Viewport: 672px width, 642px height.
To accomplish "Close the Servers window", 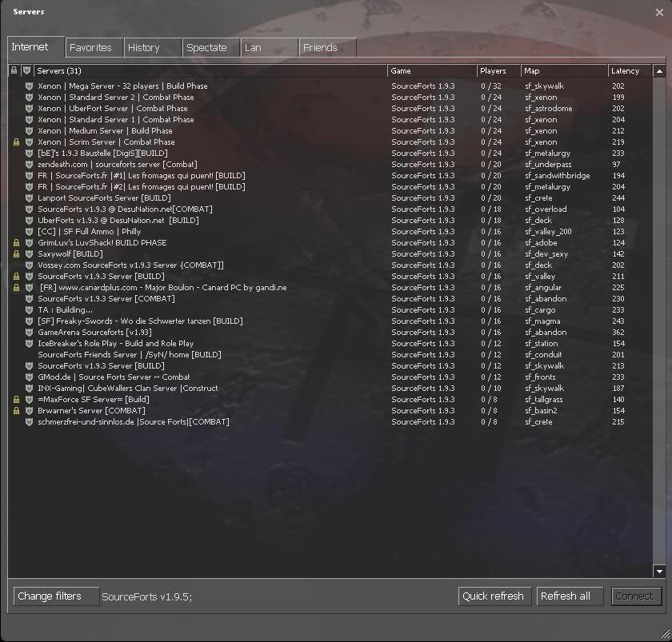I will [x=658, y=11].
